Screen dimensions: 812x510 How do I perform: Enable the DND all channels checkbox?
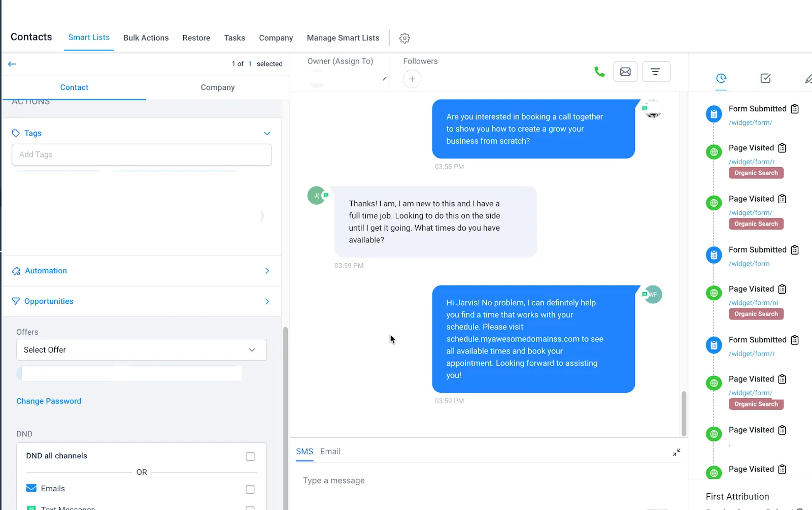click(250, 456)
